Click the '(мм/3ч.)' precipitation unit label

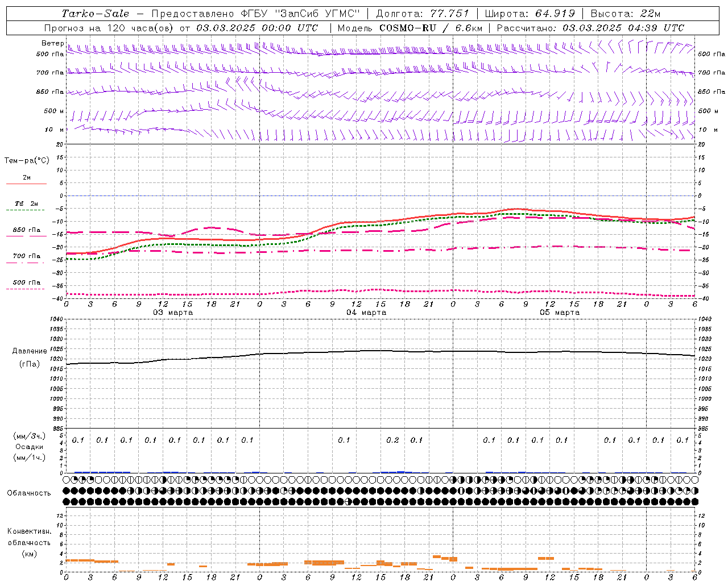(x=30, y=436)
